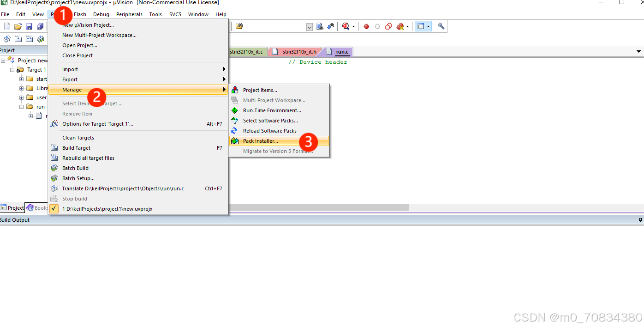This screenshot has height=328, width=644.
Task: Switch to the stm32f10x_it.h editor tab
Action: click(295, 52)
